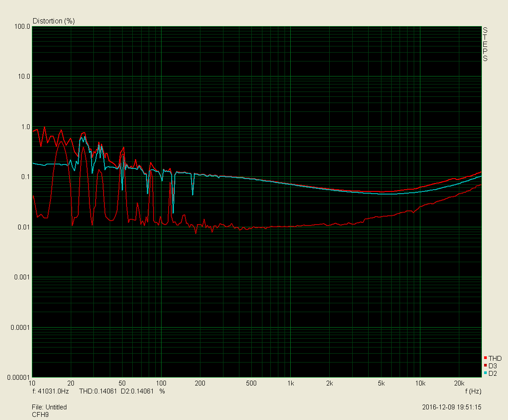The image size is (508, 420).
Task: Click the 10k frequency tick label
Action: 420,383
